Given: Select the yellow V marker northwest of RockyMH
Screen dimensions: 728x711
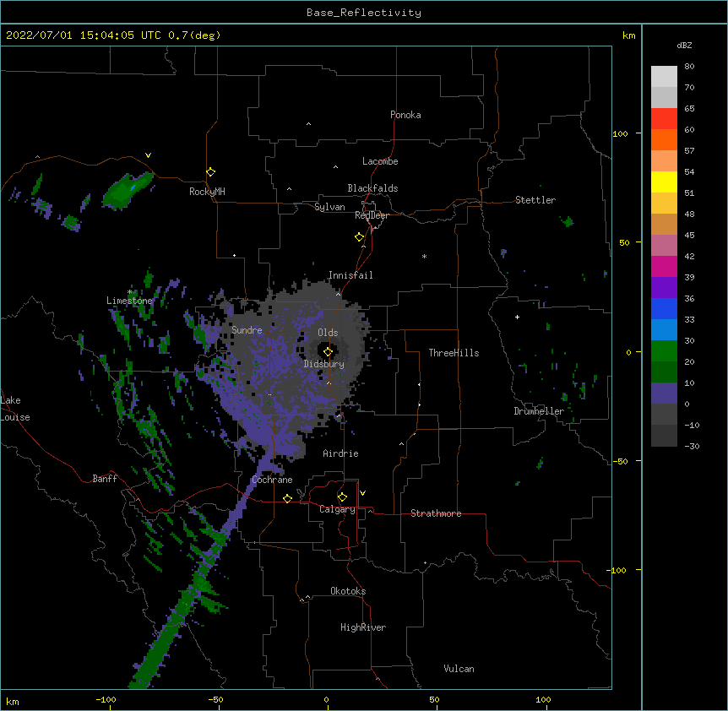Looking at the screenshot, I should click(x=148, y=155).
